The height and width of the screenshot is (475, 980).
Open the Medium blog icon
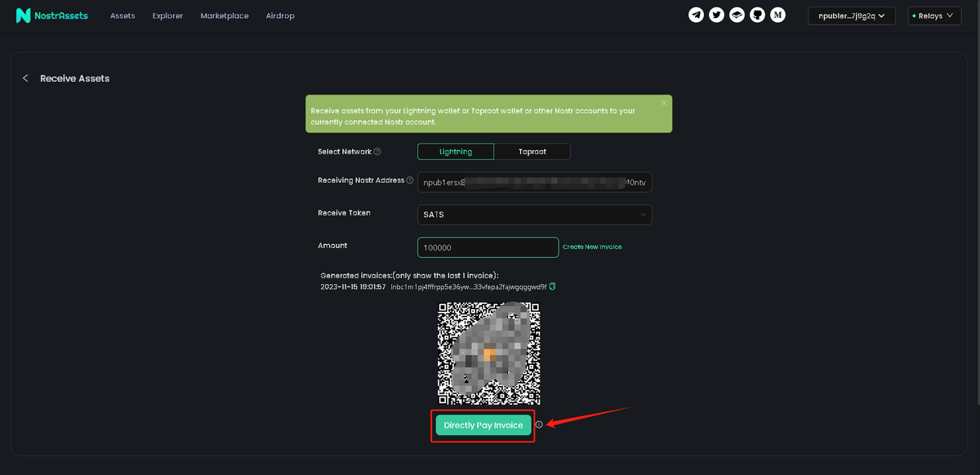[x=777, y=16]
